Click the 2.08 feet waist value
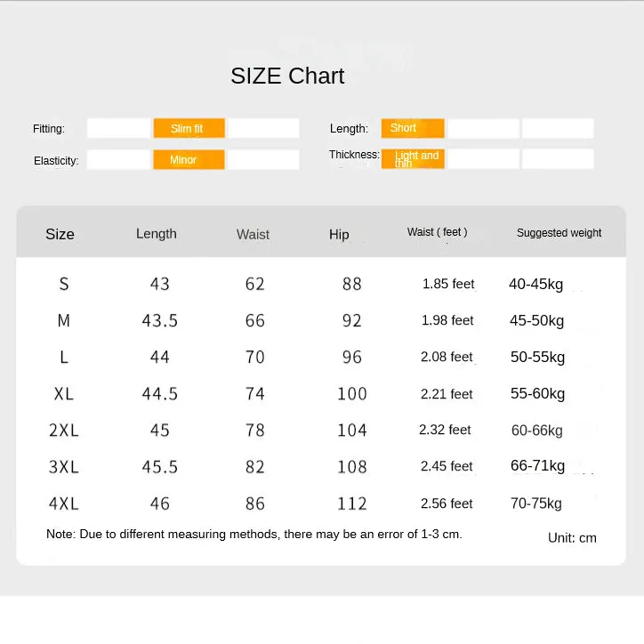Image resolution: width=644 pixels, height=644 pixels. tap(447, 357)
